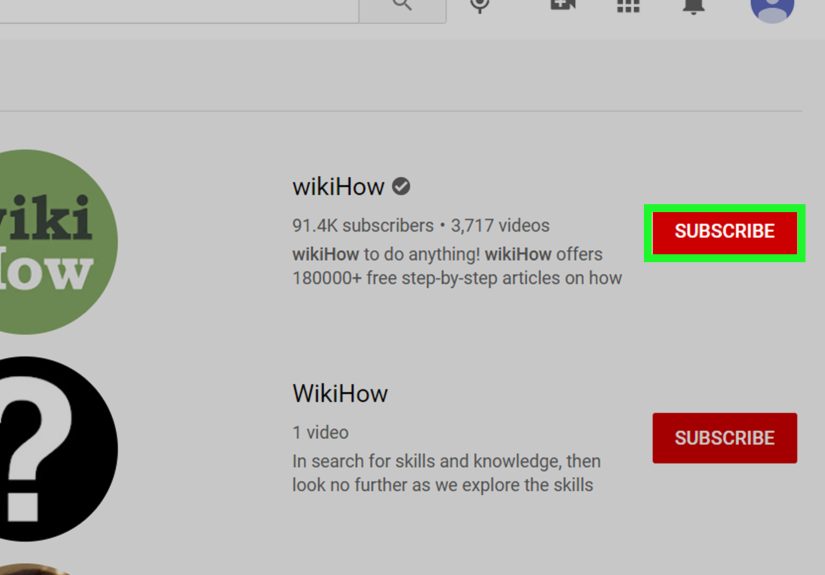Click the description '180000+ free step-by-step articles on how'
The height and width of the screenshot is (575, 825).
[x=457, y=278]
